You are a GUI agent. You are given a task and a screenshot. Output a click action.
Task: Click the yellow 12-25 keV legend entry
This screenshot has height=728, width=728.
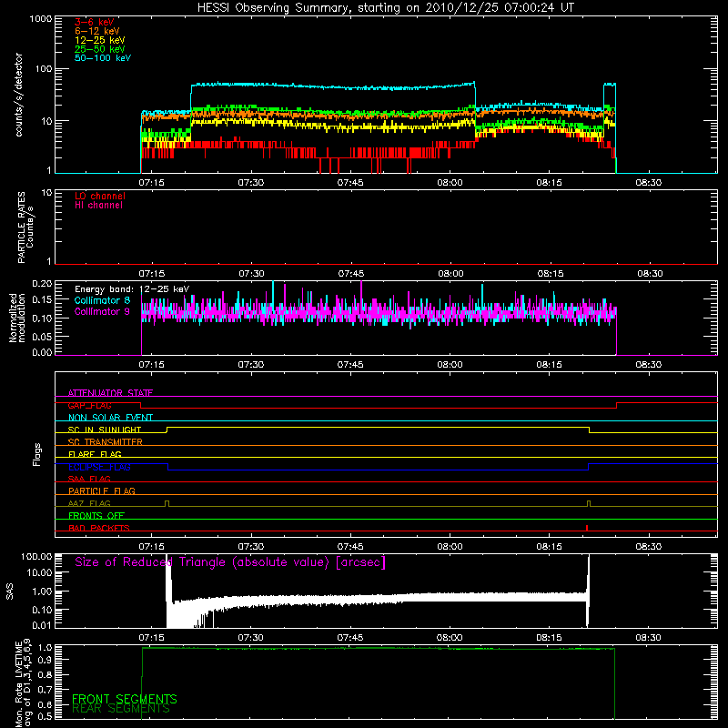pos(100,40)
